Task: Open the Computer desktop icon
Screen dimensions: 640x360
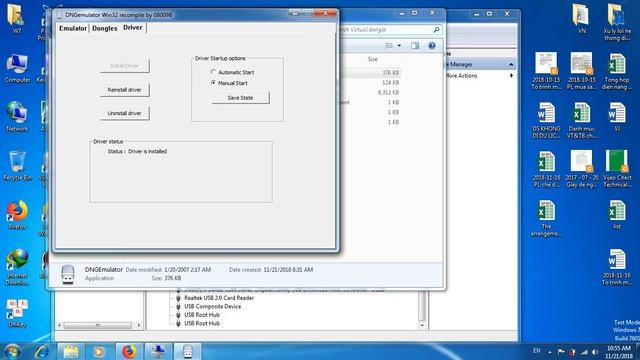Action: (x=17, y=69)
